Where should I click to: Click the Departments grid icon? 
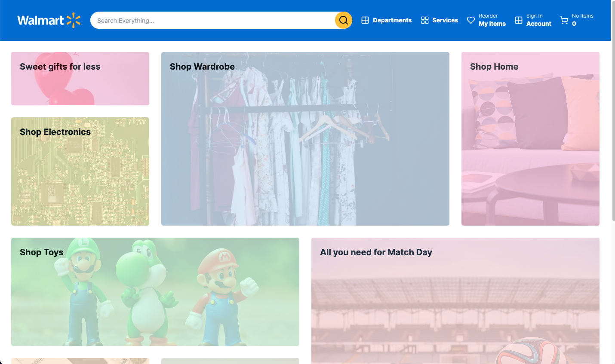(365, 20)
